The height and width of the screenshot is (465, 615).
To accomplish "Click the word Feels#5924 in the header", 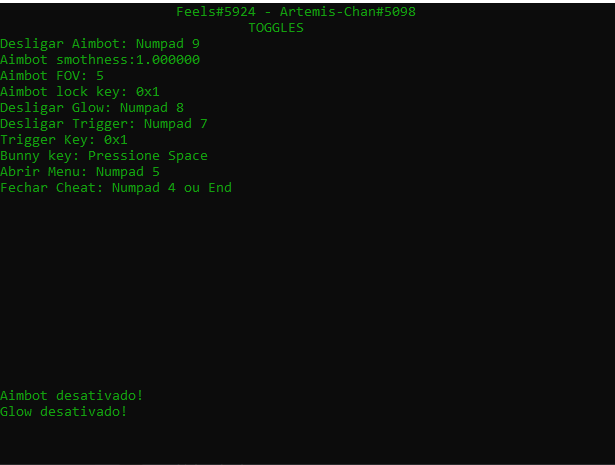I will tap(216, 12).
